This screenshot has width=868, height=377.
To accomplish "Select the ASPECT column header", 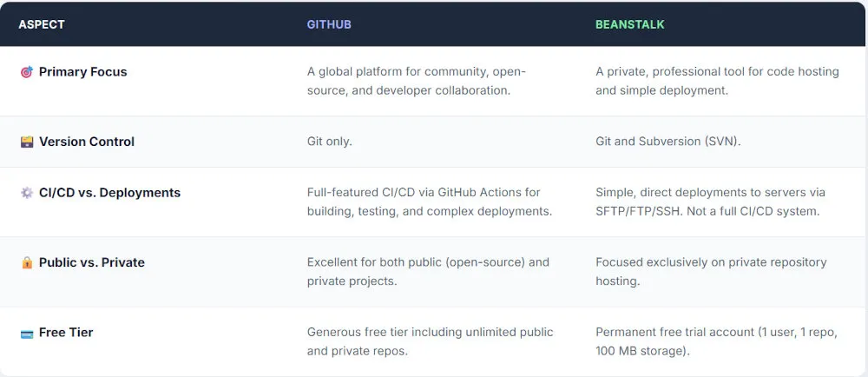I will click(x=42, y=24).
